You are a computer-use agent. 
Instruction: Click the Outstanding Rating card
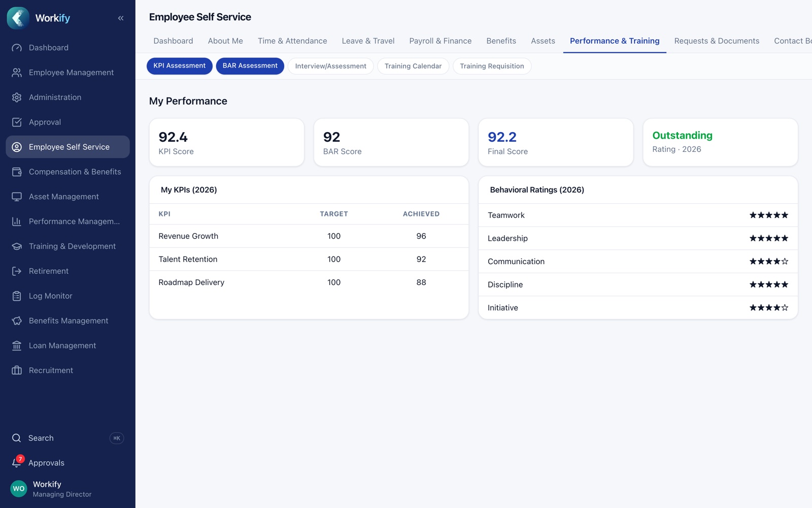[721, 143]
